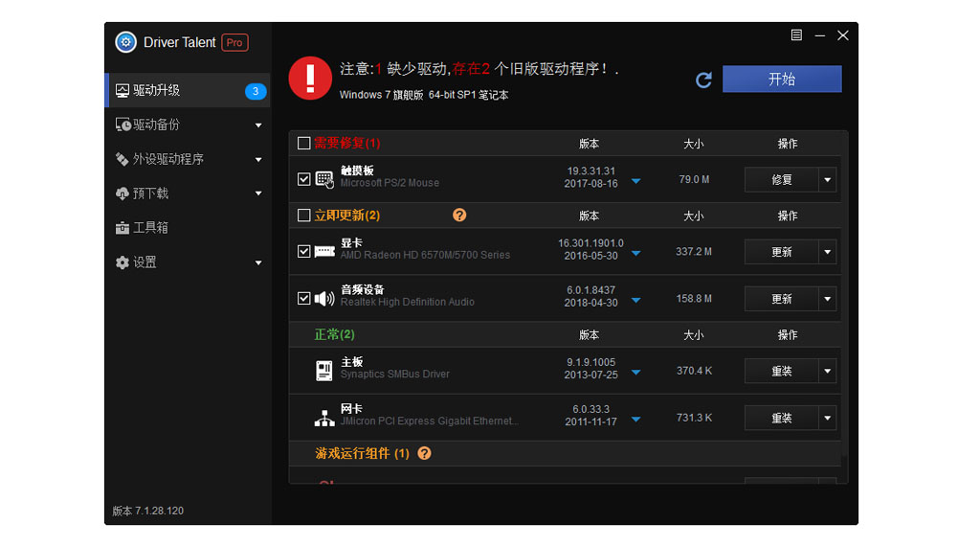Open the arrow beside 音频设备 更新 button
980x546 pixels.
828,299
